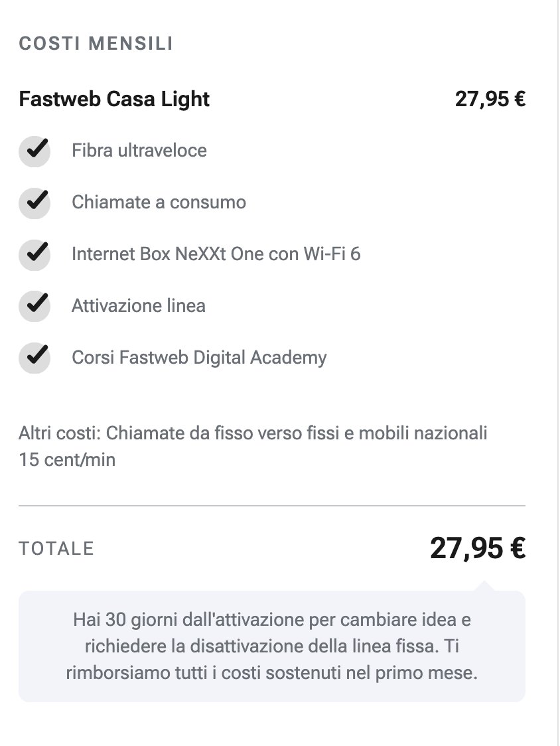Click the Altri costi call rates note
The image size is (560, 746).
pos(253,446)
